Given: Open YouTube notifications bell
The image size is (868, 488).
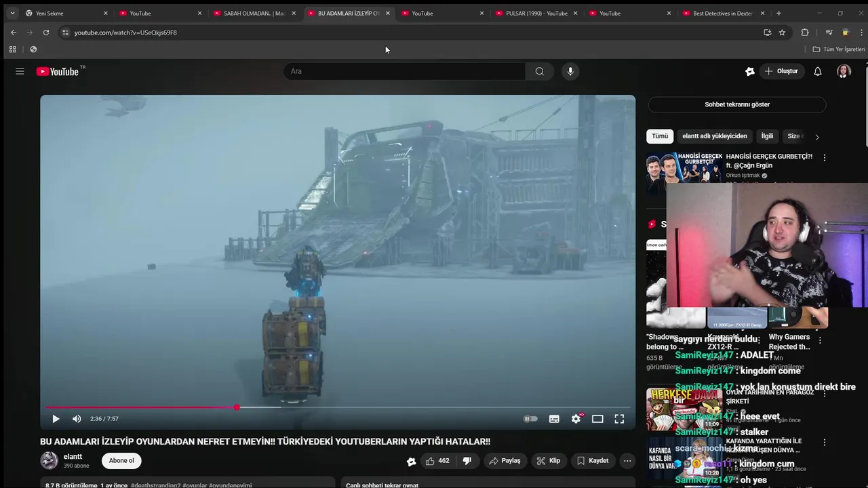Looking at the screenshot, I should tap(818, 71).
